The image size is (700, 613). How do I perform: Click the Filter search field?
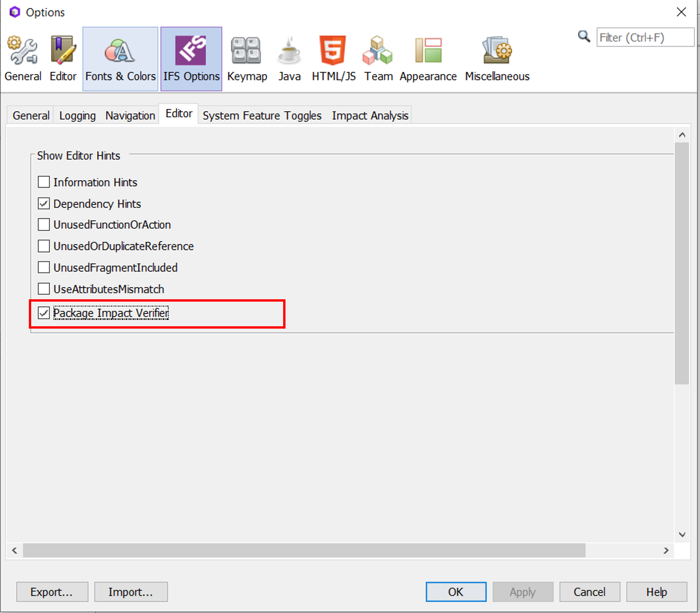pyautogui.click(x=645, y=37)
